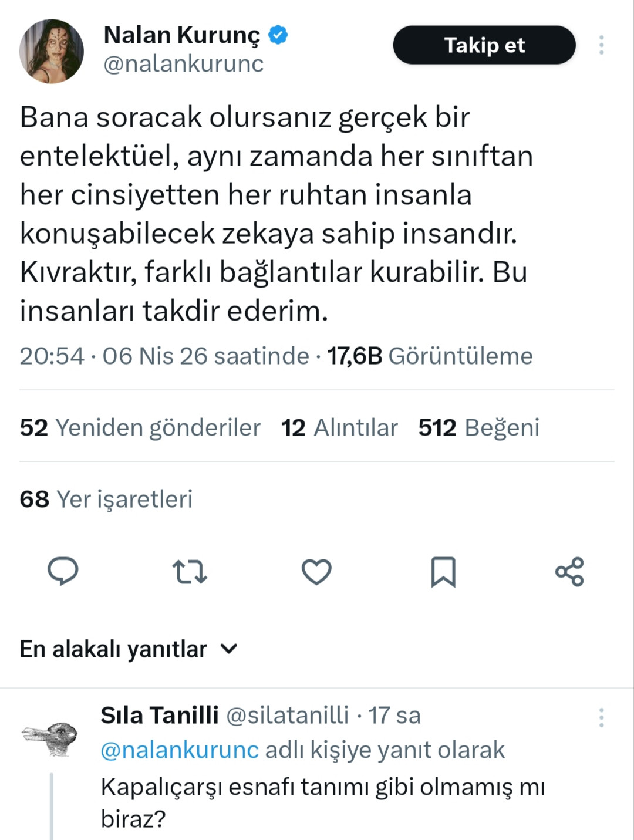View the 52 Yeniden gönderiler list
The height and width of the screenshot is (840, 634).
point(140,428)
